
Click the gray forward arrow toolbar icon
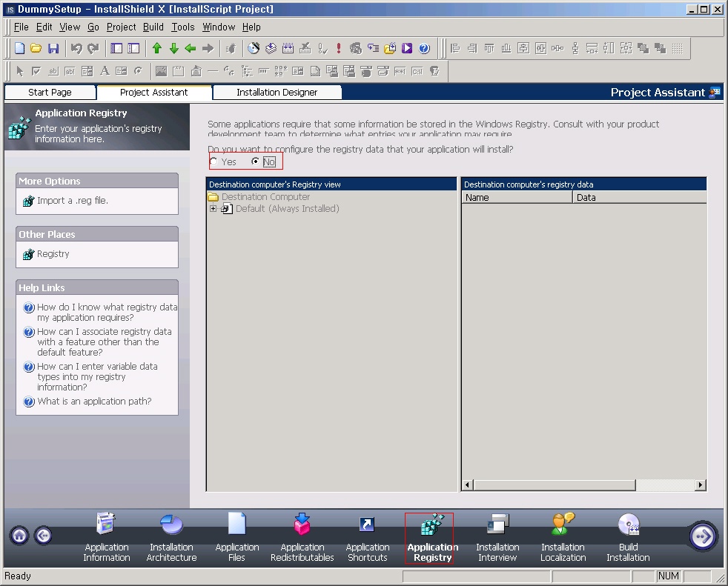click(208, 48)
